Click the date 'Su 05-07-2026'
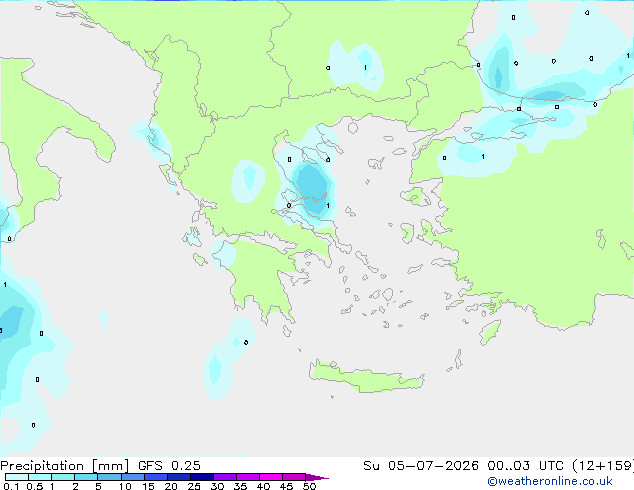The height and width of the screenshot is (490, 634). click(421, 466)
